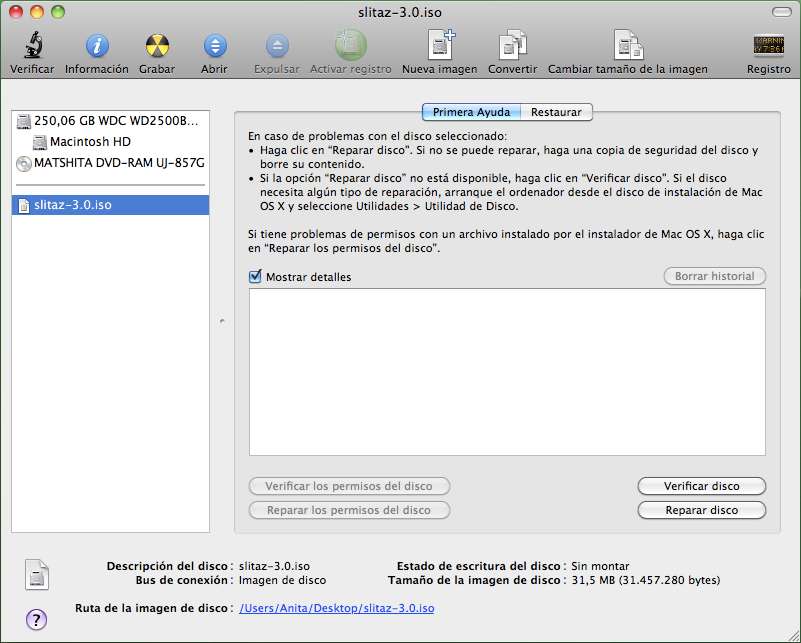The width and height of the screenshot is (801, 643).
Task: Click the Borrar historial button
Action: (x=715, y=276)
